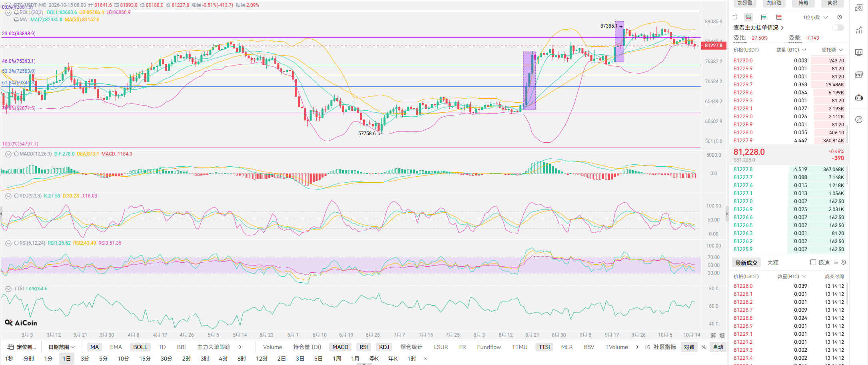Toggle the MA overlay indicator
The width and height of the screenshot is (868, 365).
pyautogui.click(x=94, y=347)
